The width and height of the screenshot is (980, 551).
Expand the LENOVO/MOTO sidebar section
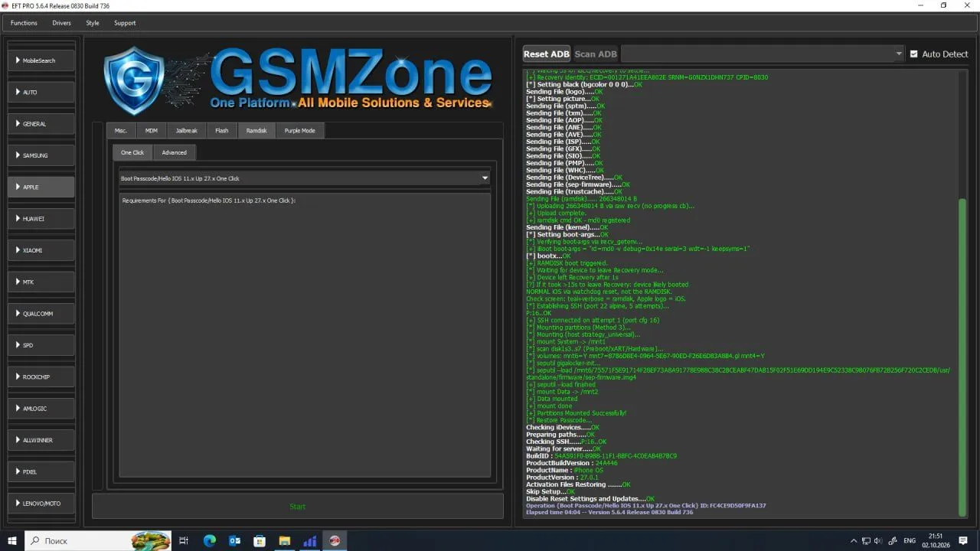(x=41, y=503)
